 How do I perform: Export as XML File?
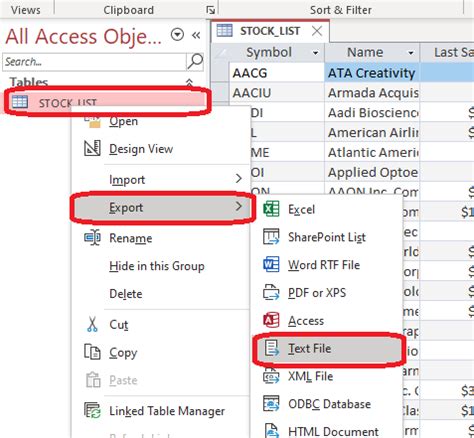310,376
